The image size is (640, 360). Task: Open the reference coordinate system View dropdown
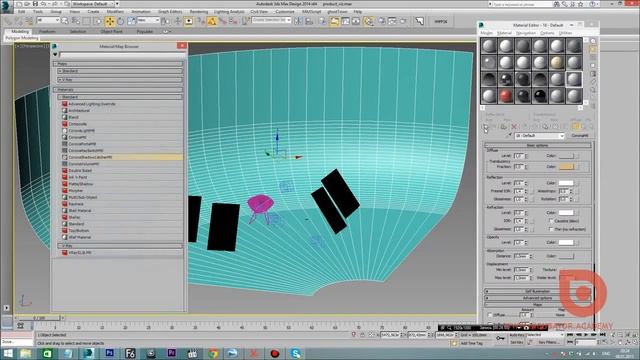coord(148,20)
